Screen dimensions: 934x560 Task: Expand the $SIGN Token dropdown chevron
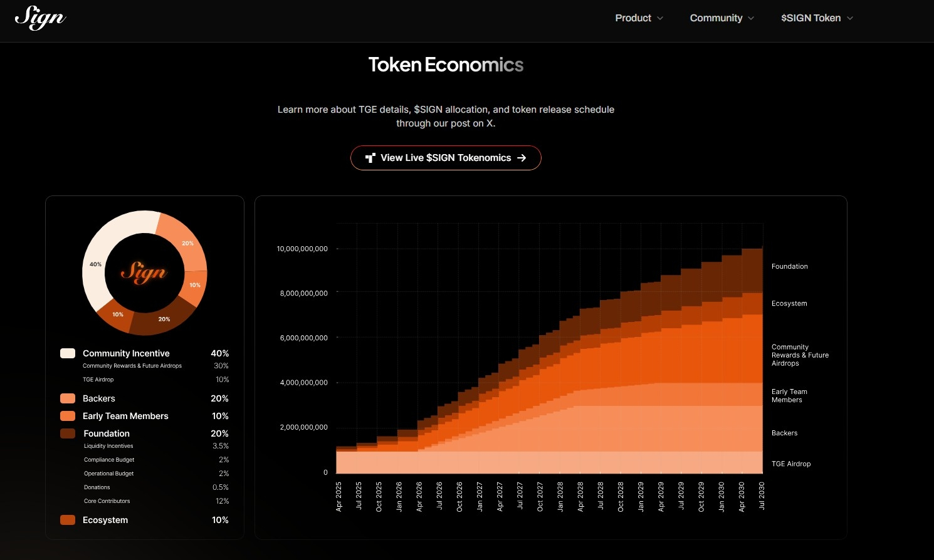click(x=850, y=18)
